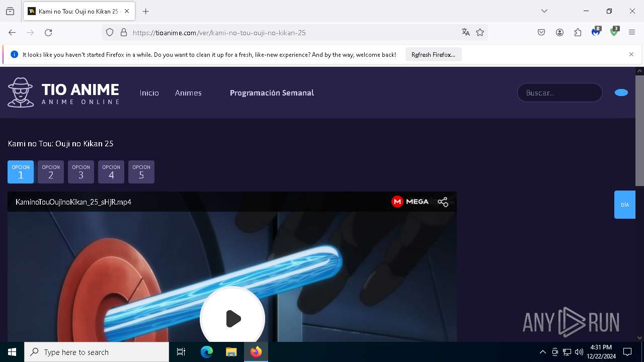
Task: Show hidden system tray icons
Action: [x=542, y=352]
